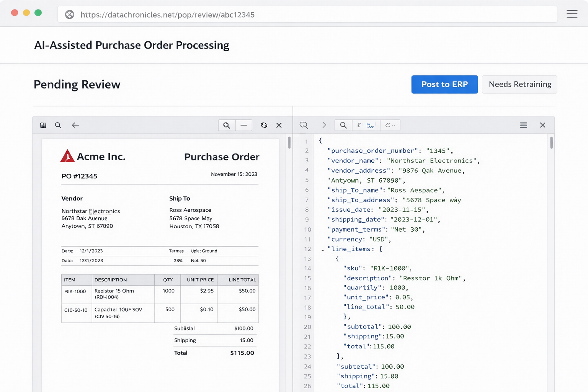Click the search icon in document viewer

click(x=58, y=125)
